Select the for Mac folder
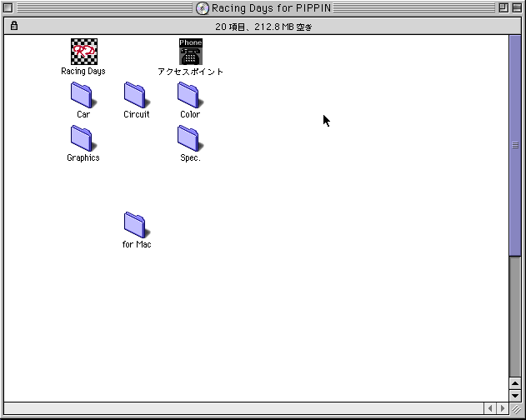The width and height of the screenshot is (526, 420). click(137, 225)
